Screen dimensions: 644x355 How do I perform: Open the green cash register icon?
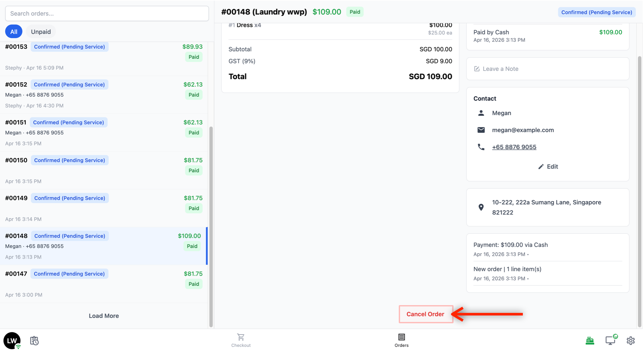(x=590, y=340)
